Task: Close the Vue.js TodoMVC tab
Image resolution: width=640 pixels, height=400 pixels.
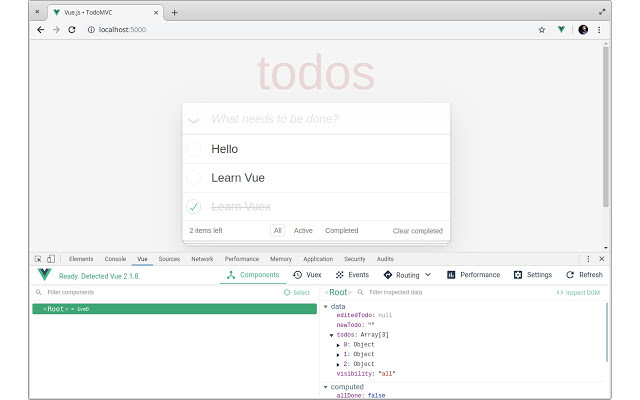Action: click(156, 13)
